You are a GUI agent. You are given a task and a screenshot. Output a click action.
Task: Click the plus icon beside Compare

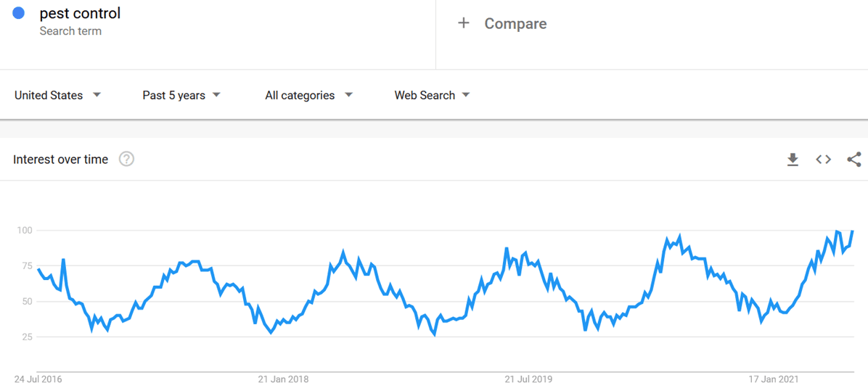463,23
